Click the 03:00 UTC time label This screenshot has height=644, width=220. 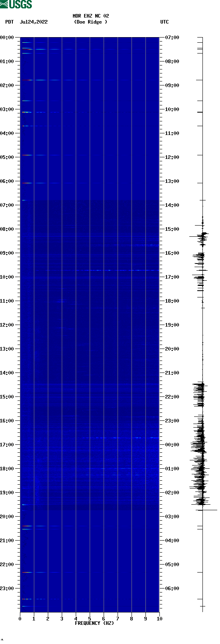pos(172,517)
